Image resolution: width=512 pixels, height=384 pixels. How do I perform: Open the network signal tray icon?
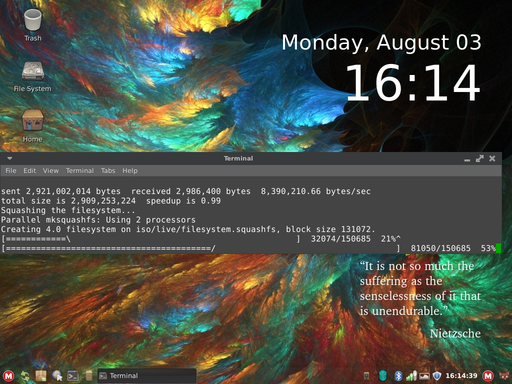coord(411,376)
